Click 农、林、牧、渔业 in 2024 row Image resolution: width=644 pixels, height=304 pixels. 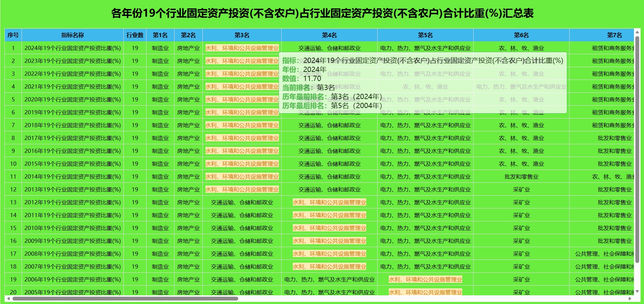521,48
